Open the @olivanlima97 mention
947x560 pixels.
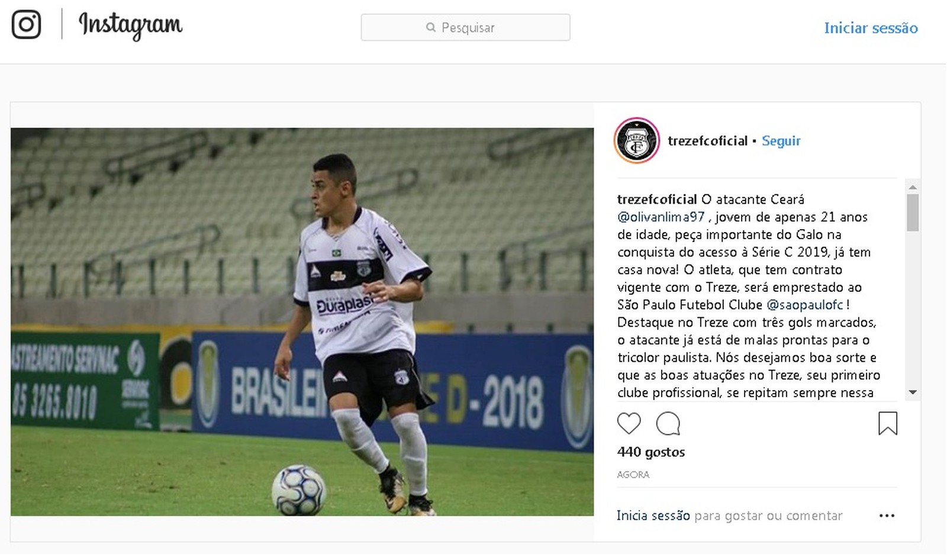661,217
